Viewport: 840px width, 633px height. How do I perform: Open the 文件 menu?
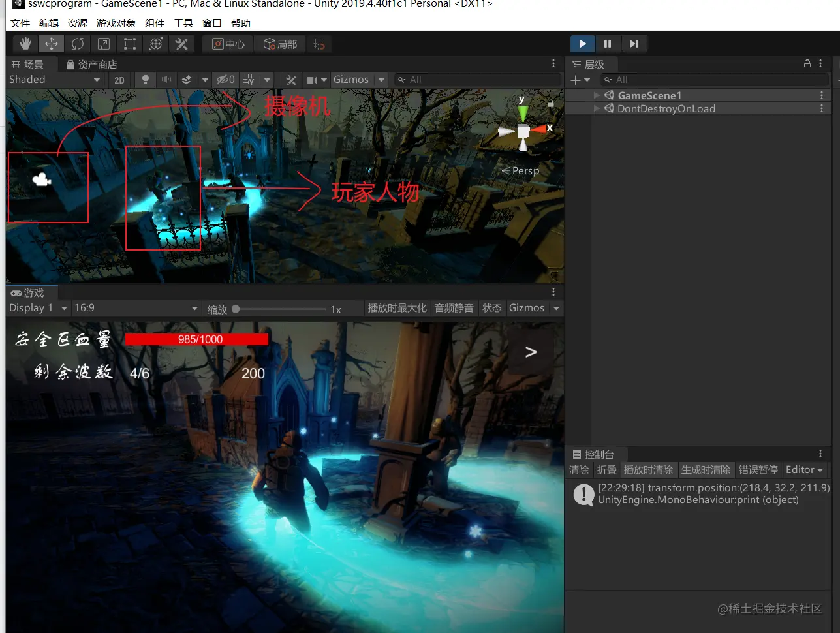point(20,23)
